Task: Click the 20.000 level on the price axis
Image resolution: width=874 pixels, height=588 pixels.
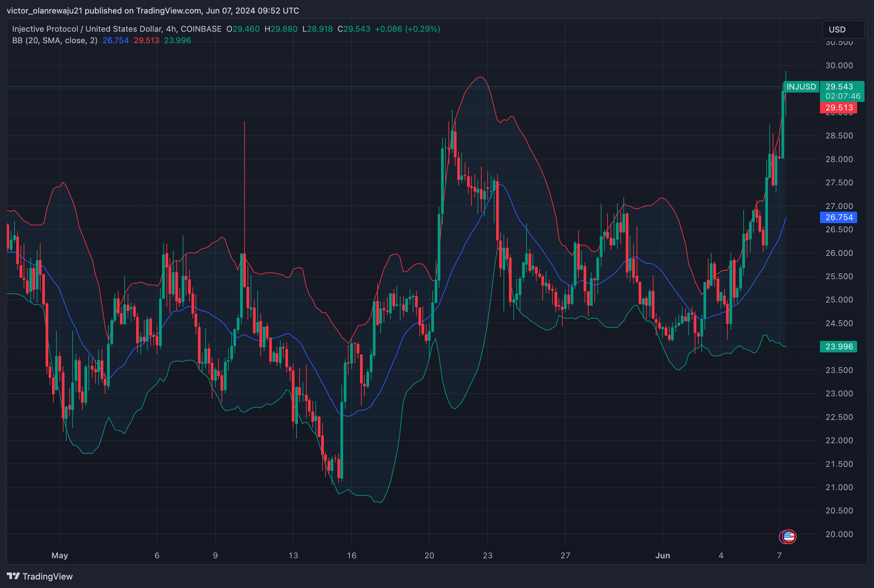Action: [x=839, y=534]
